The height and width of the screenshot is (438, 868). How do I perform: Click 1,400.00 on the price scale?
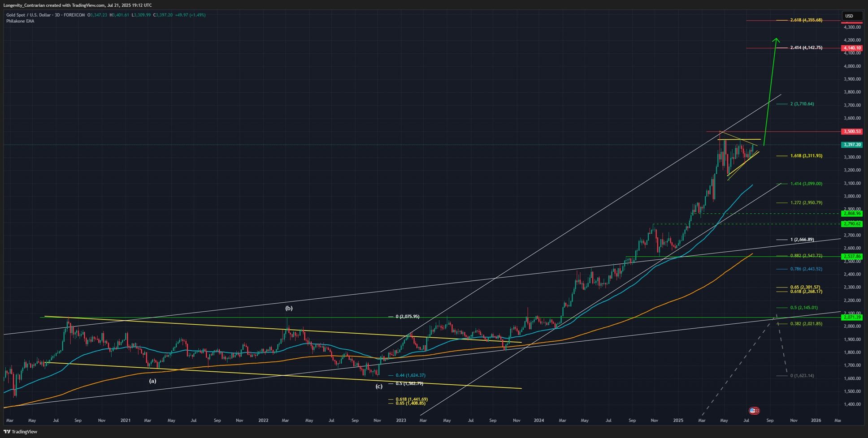tap(852, 404)
